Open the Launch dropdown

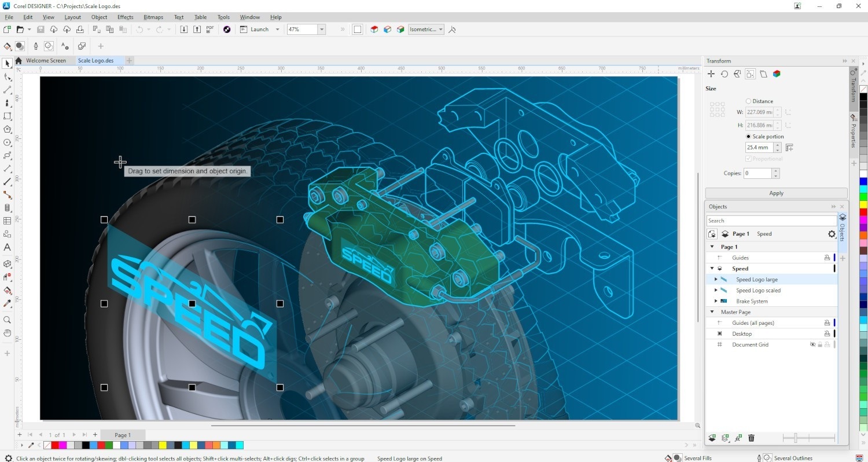[x=277, y=30]
